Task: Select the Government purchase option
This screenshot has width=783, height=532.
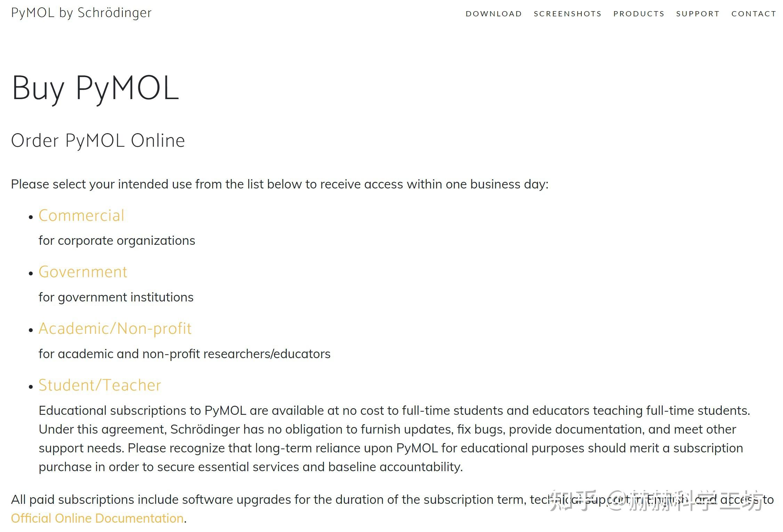Action: point(83,272)
